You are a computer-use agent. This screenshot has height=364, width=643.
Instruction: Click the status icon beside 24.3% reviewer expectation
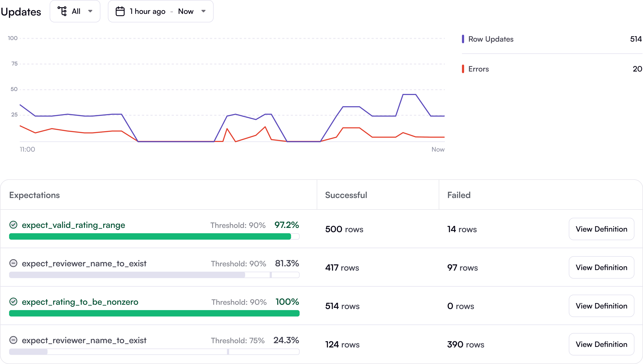(x=13, y=340)
